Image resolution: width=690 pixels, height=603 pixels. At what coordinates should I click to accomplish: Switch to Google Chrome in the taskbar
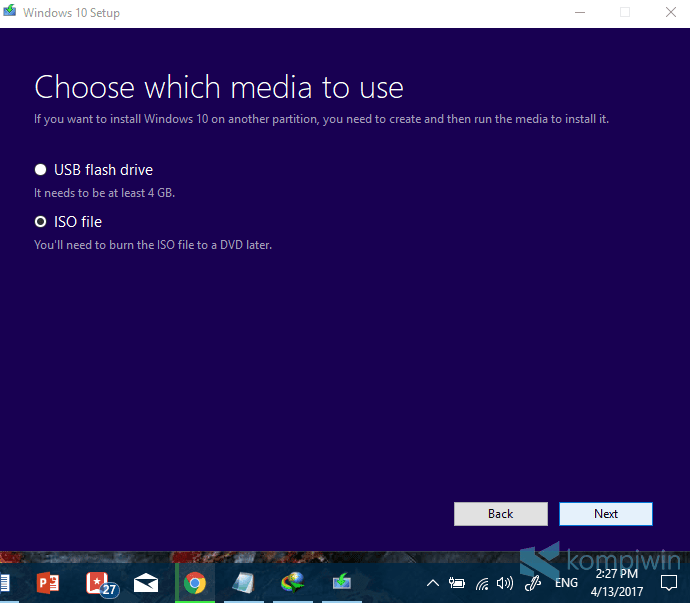coord(195,583)
